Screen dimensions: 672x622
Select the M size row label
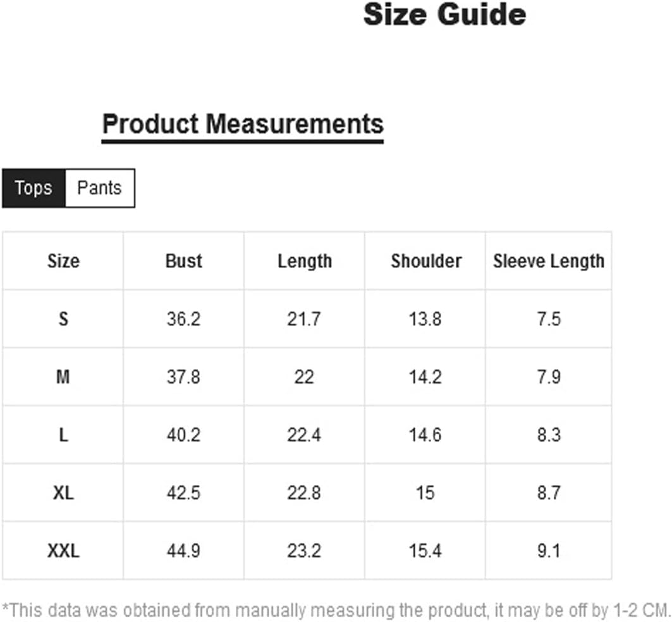[63, 377]
